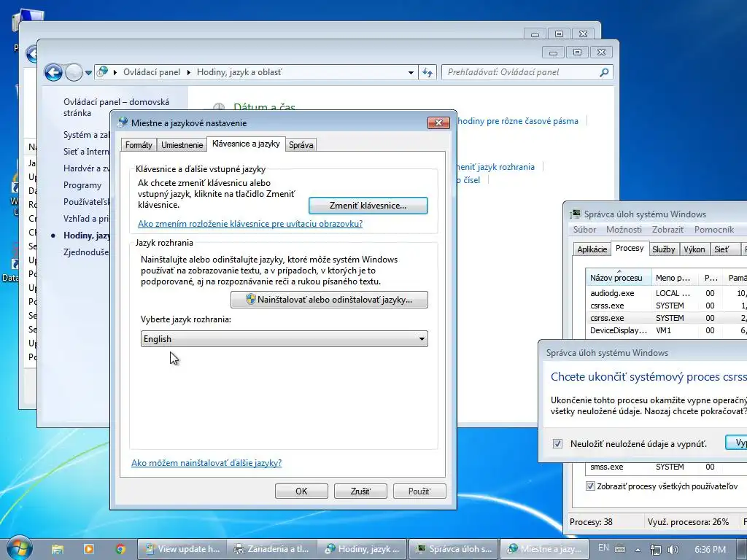Select smss.exe process row
Screen dimensions: 747x560
tap(667, 467)
